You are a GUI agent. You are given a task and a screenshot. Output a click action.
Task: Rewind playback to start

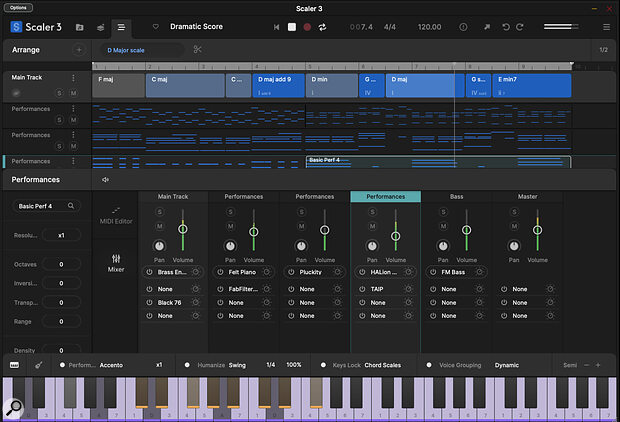pos(276,27)
